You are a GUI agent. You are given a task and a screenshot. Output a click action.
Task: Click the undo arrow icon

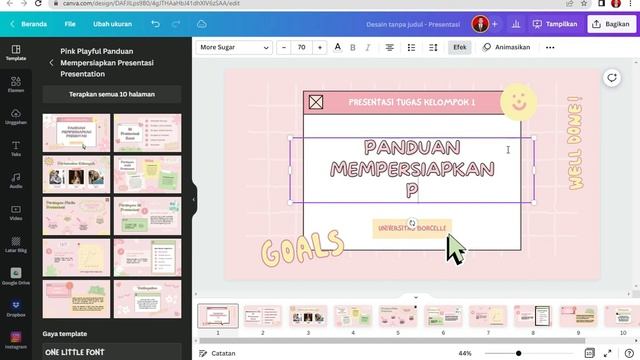click(x=156, y=24)
